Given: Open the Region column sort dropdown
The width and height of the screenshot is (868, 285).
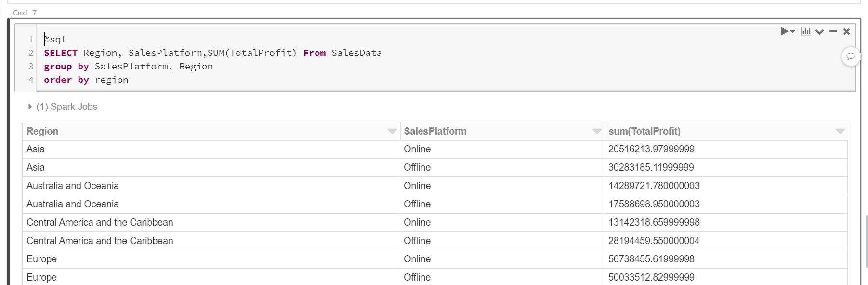Looking at the screenshot, I should [x=392, y=131].
